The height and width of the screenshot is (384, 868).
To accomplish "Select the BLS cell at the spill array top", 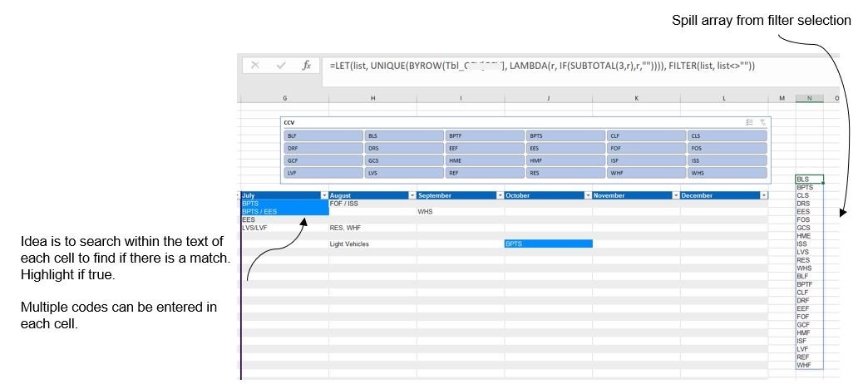I will [x=809, y=180].
